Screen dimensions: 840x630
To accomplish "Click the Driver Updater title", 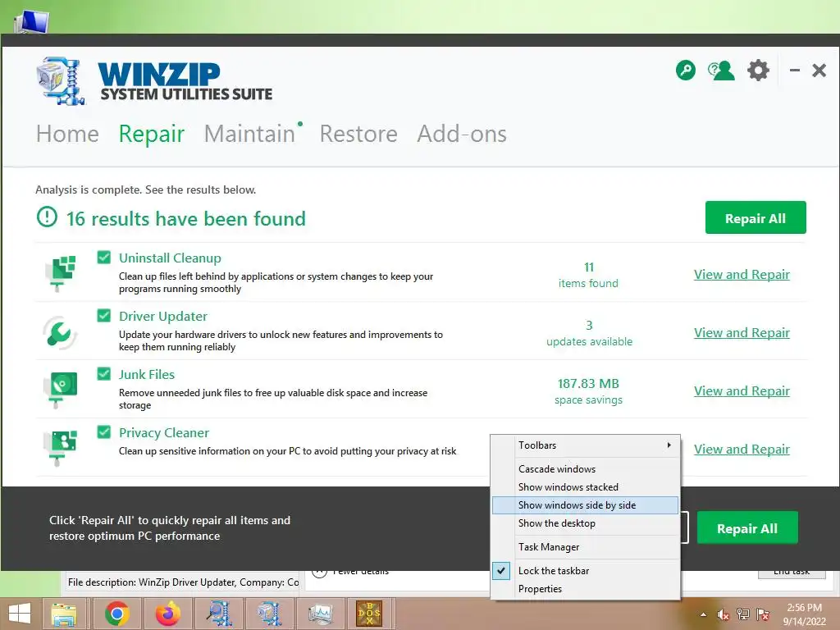I will pos(163,316).
